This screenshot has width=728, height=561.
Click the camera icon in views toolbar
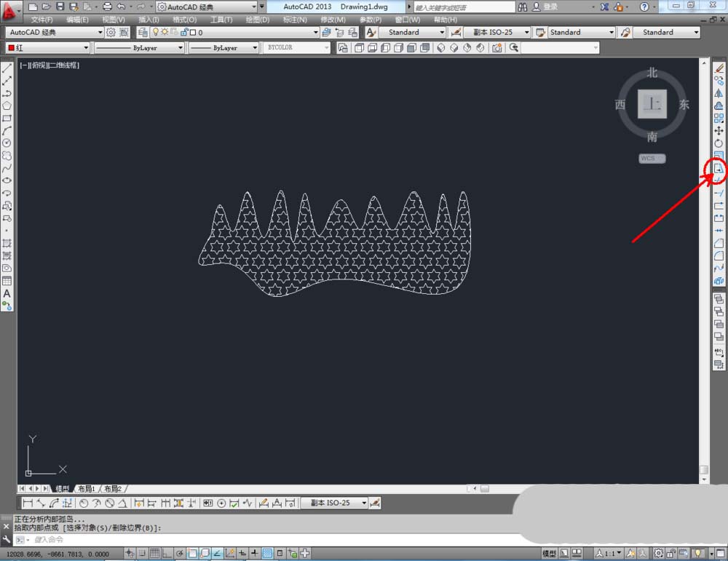click(496, 48)
